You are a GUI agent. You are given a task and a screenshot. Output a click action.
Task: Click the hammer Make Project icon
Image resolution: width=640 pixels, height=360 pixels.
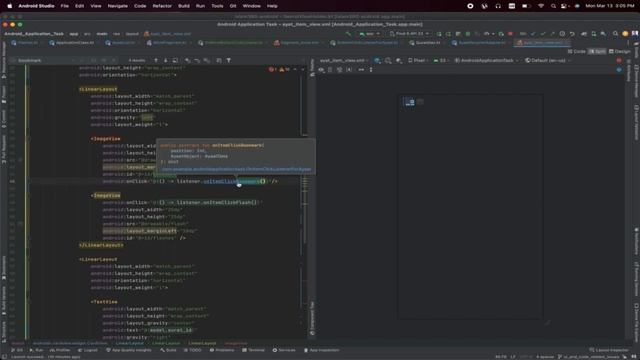348,34
